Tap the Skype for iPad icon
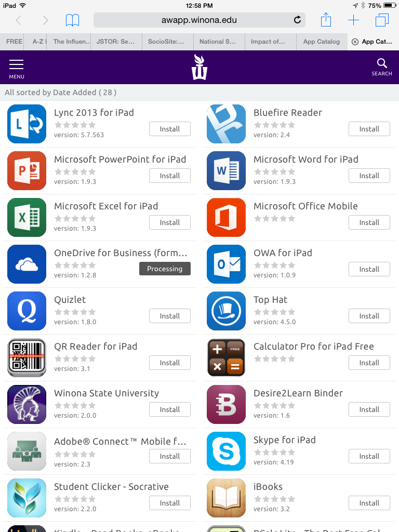Image resolution: width=399 pixels, height=532 pixels. click(x=226, y=451)
